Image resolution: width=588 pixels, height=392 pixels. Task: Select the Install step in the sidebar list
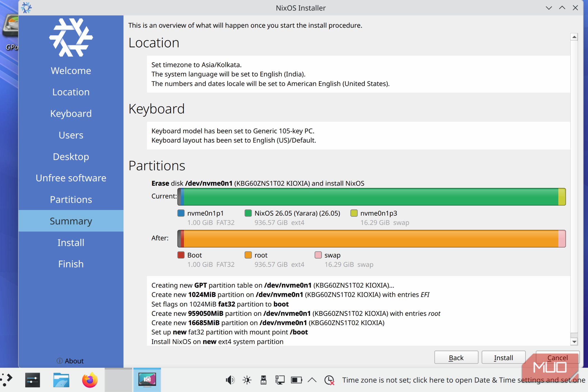pyautogui.click(x=71, y=242)
